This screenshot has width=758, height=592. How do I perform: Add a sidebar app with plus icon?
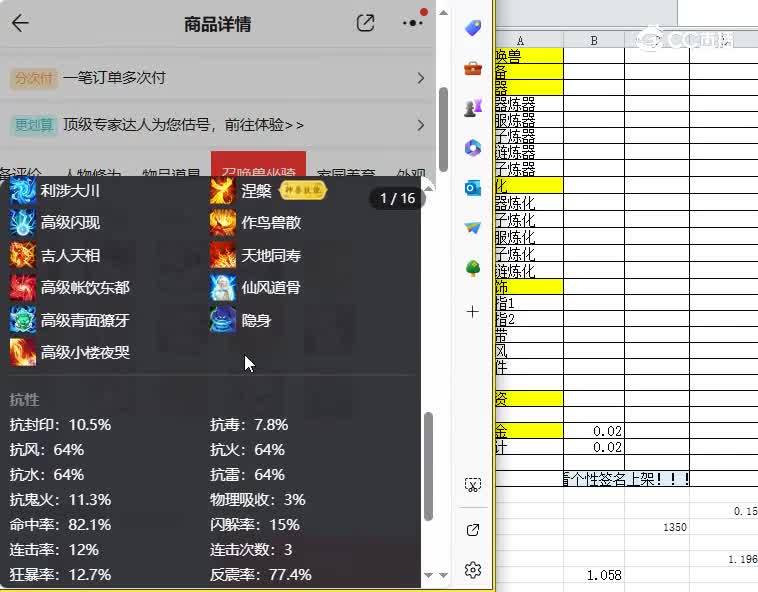[473, 312]
